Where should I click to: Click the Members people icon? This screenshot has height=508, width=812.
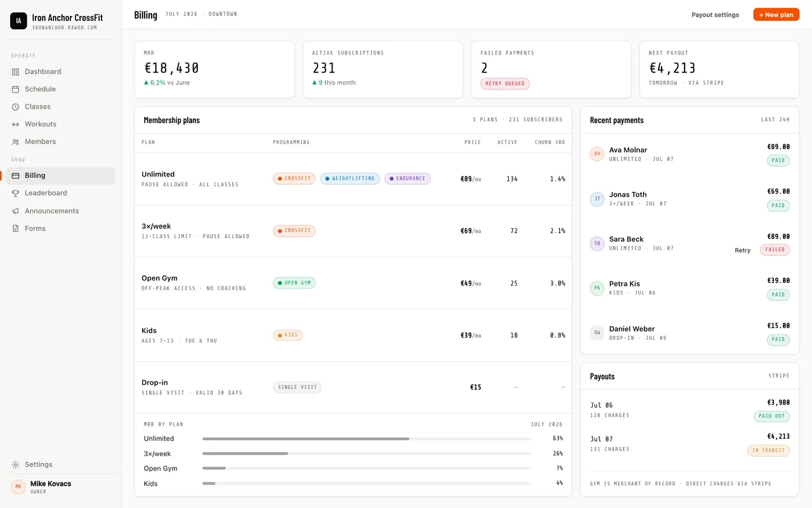(x=16, y=142)
